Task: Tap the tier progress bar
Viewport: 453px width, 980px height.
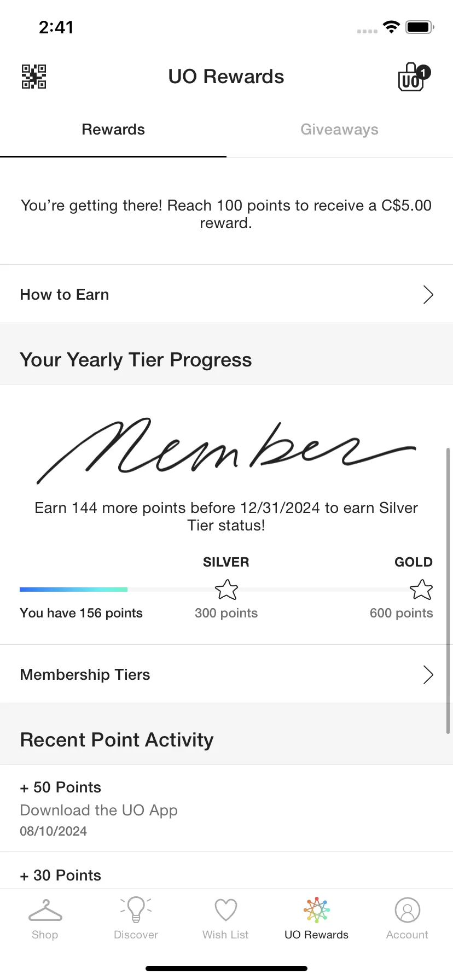Action: [x=226, y=590]
